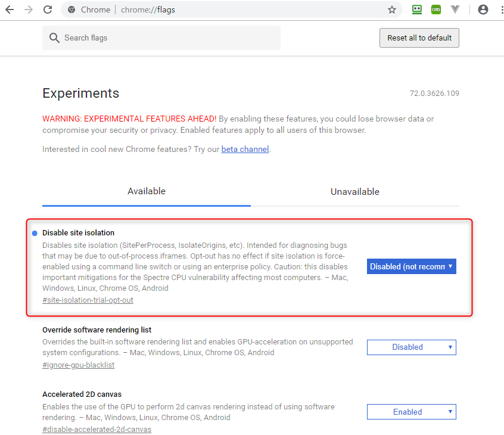Image resolution: width=504 pixels, height=435 pixels.
Task: Click the #disable-accelerated-2d-canvas anchor link
Action: [97, 429]
